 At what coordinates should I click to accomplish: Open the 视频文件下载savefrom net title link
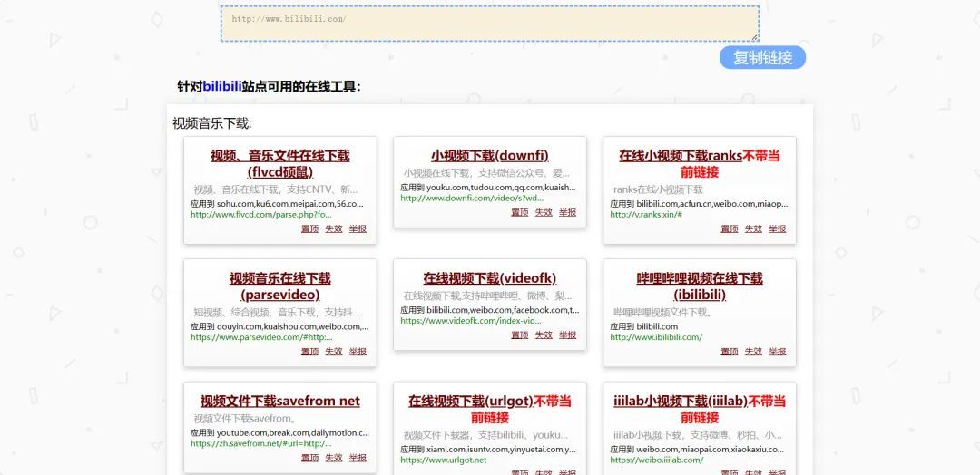point(280,401)
